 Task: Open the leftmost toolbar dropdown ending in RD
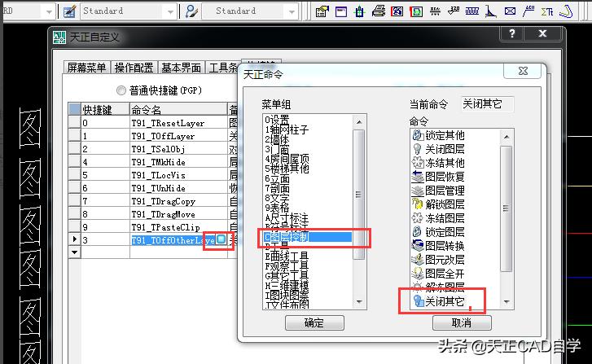(x=49, y=11)
